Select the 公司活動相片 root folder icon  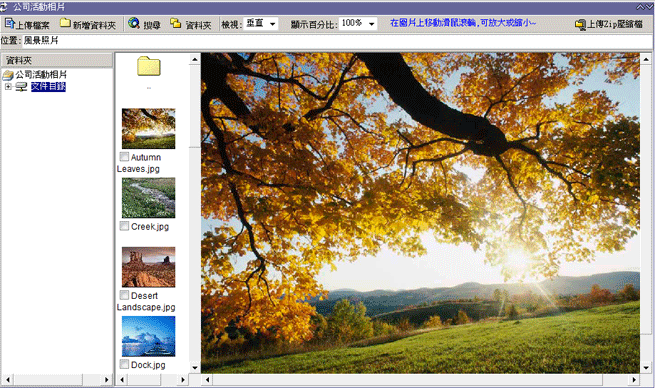click(8, 75)
